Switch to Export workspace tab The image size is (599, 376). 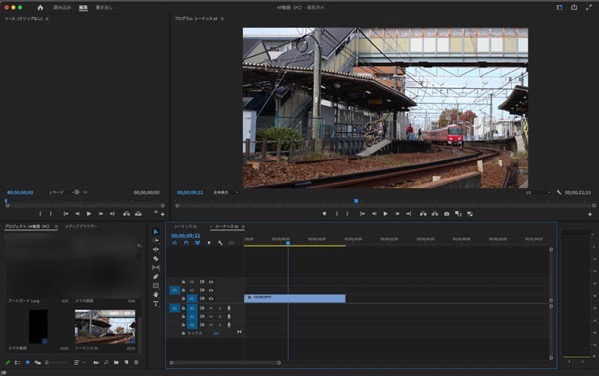[x=104, y=8]
